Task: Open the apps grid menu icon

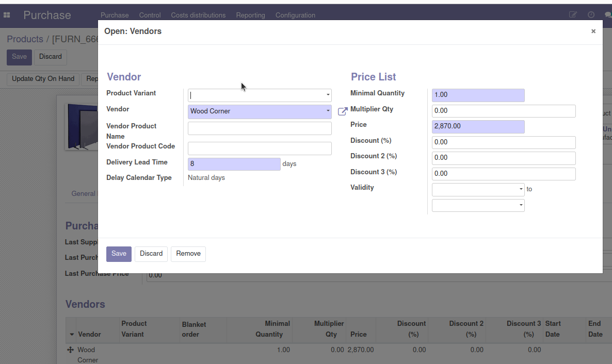Action: (x=7, y=15)
